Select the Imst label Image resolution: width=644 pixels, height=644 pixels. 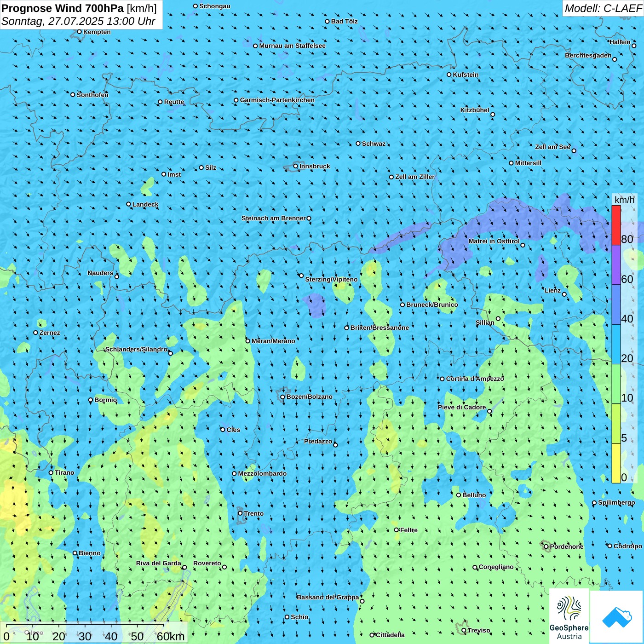tap(174, 174)
